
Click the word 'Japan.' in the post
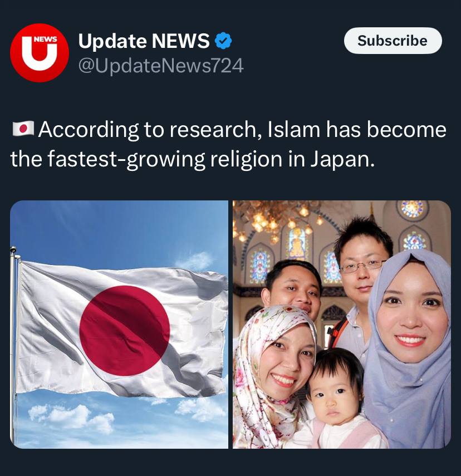(342, 159)
